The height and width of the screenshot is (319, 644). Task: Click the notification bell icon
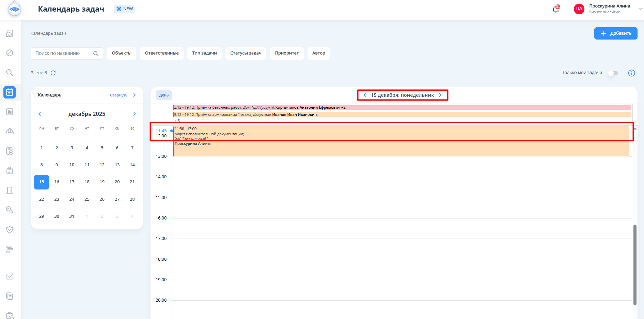pos(555,9)
